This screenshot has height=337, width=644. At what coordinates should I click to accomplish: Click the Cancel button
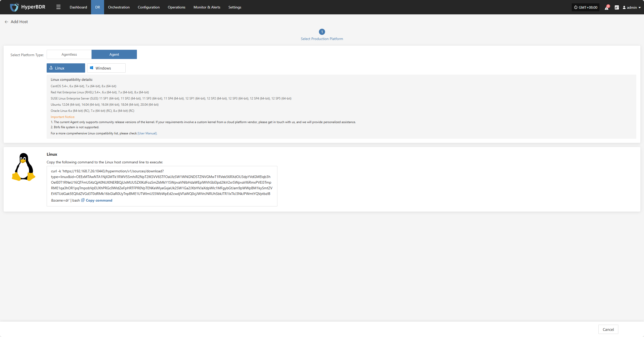(608, 329)
